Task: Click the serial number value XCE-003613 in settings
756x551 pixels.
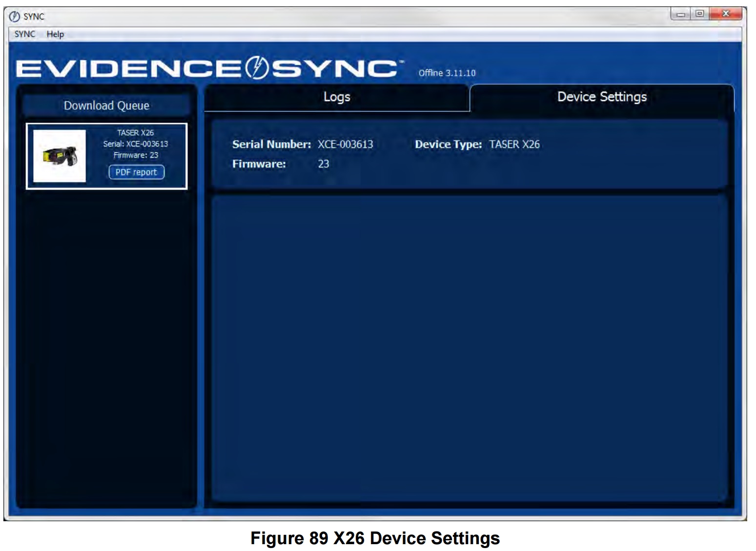Action: tap(346, 144)
